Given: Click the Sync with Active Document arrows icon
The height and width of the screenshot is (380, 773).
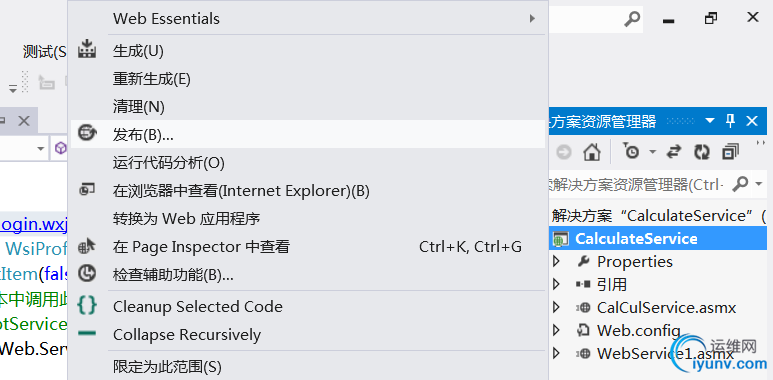Looking at the screenshot, I should [673, 152].
